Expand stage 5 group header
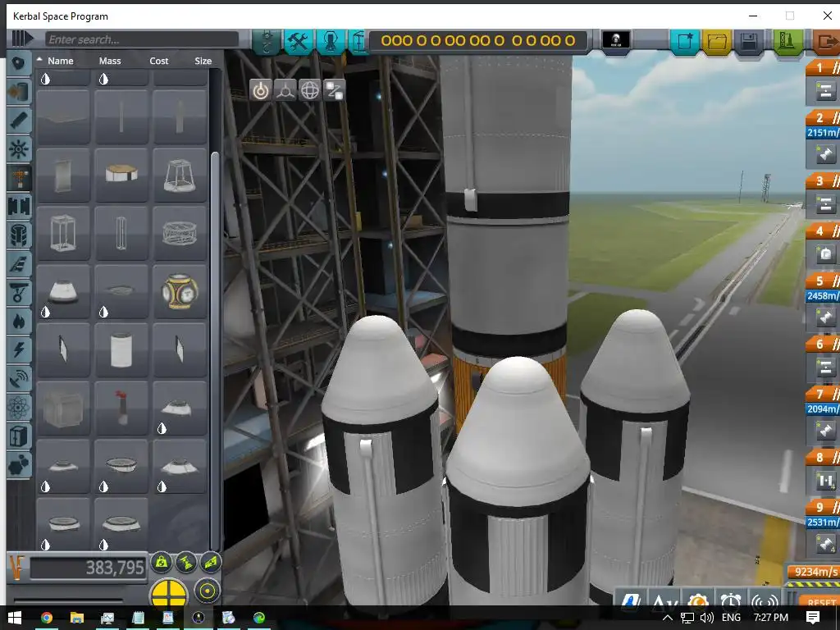This screenshot has height=630, width=840. click(823, 281)
